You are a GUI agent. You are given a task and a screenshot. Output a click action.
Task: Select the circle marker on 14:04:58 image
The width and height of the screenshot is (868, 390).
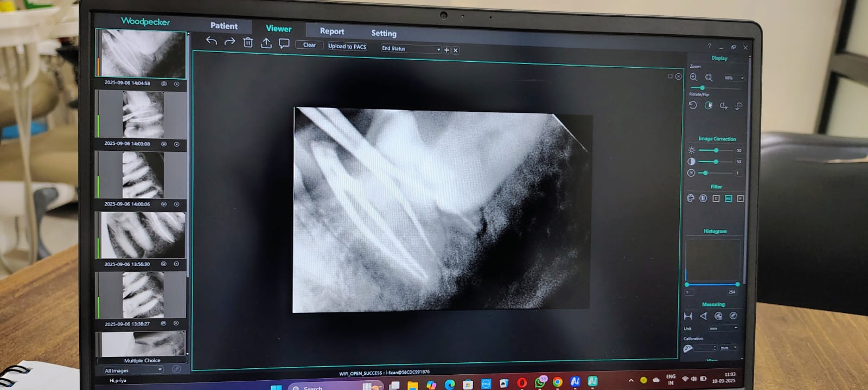[x=177, y=84]
